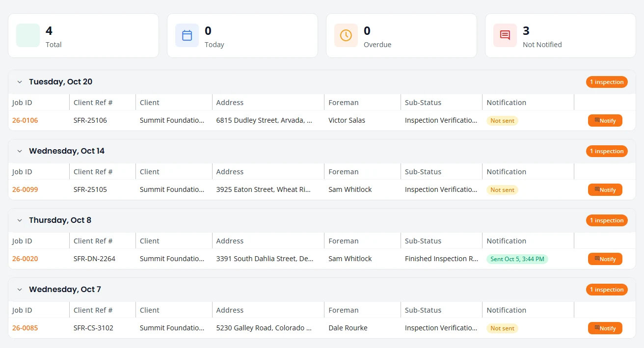Click Finished Inspection sub-status cell
Viewport: 644px width, 348px height.
tap(441, 259)
